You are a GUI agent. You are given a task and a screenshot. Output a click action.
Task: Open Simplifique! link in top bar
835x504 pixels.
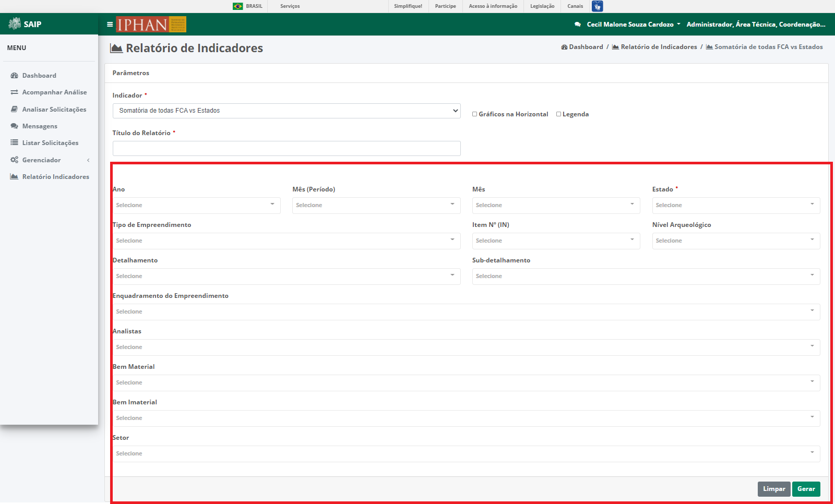(408, 6)
